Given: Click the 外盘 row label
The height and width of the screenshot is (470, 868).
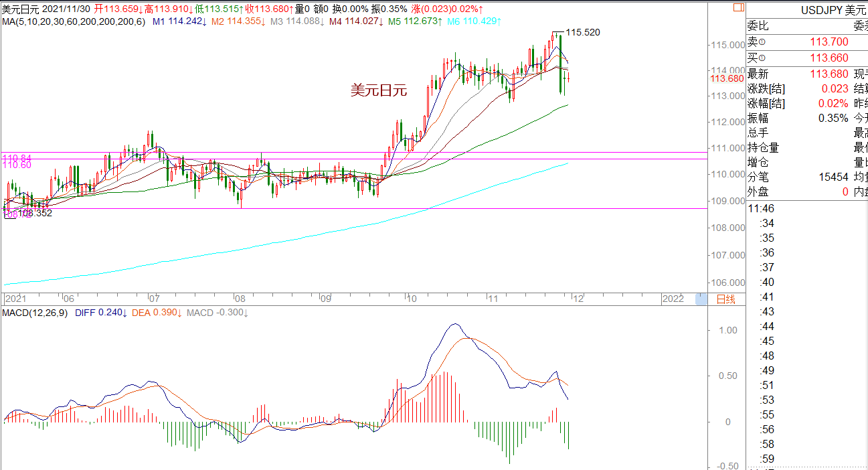Looking at the screenshot, I should pyautogui.click(x=758, y=191).
